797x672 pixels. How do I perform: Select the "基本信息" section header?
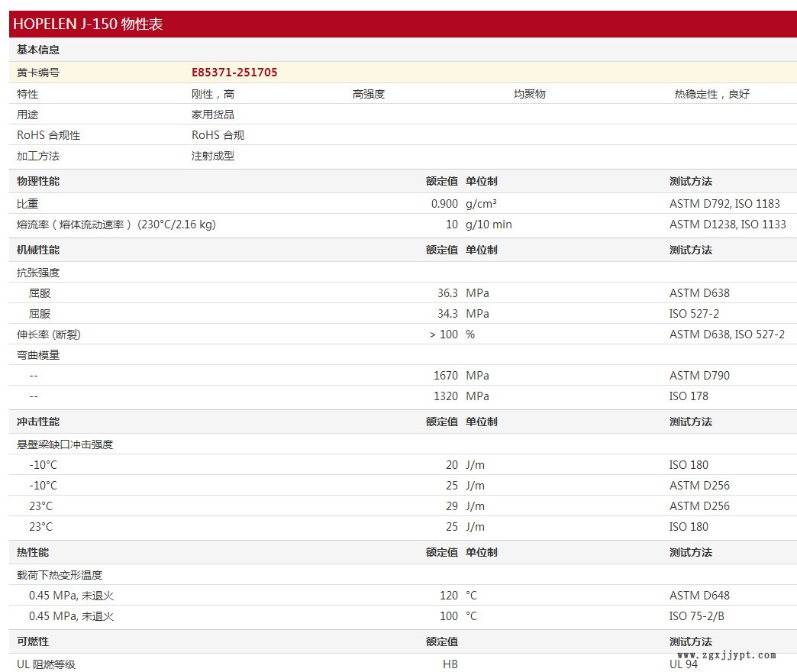tap(38, 50)
